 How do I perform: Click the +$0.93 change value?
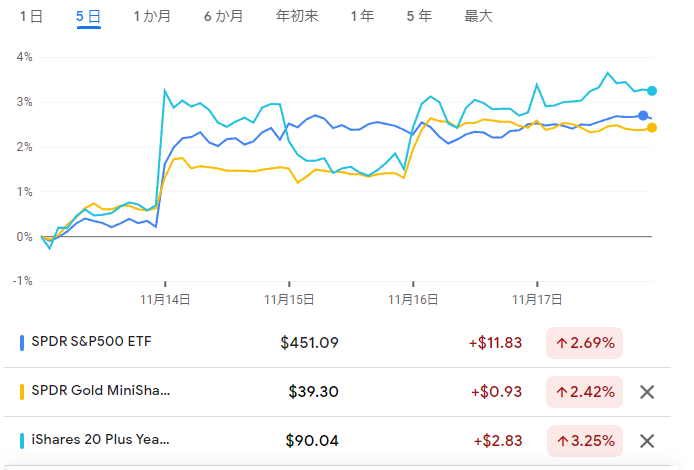[x=497, y=392]
